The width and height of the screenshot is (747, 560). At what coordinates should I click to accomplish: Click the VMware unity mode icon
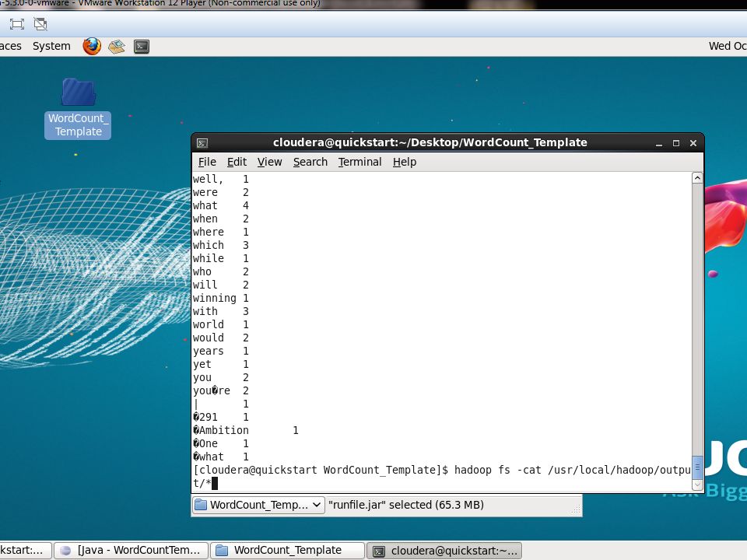pos(40,24)
